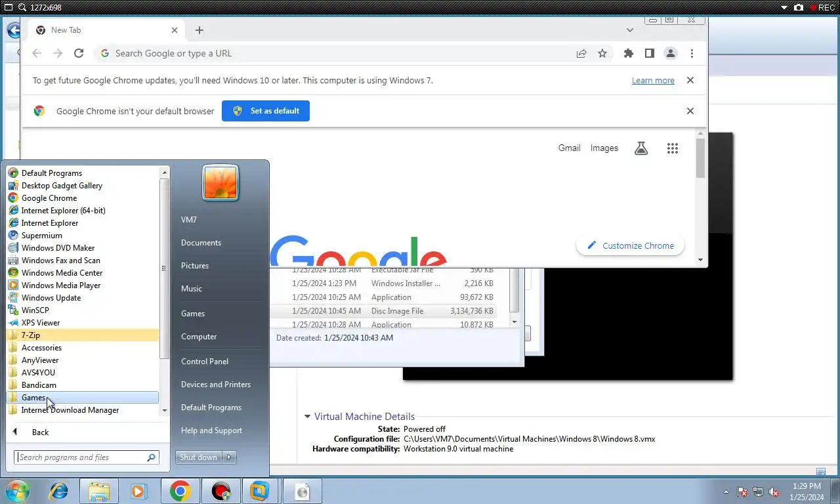Open Internet Explorer from the taskbar
This screenshot has height=504, width=840.
click(58, 491)
